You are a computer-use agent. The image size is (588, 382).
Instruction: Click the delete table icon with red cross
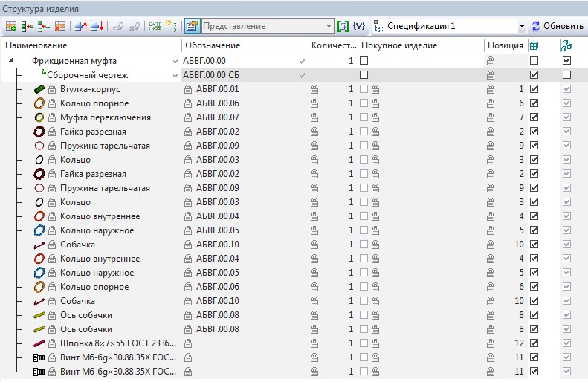pos(59,26)
